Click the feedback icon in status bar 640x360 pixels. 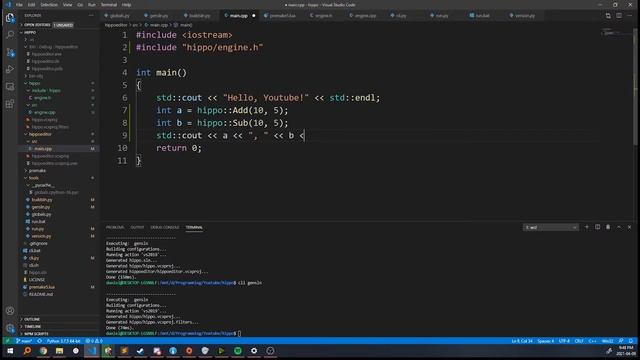pyautogui.click(x=621, y=341)
